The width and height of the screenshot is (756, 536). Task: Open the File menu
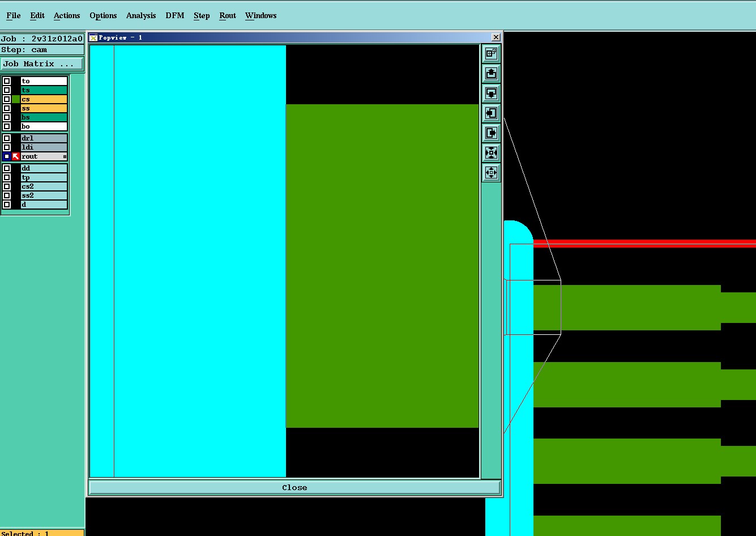[x=14, y=15]
